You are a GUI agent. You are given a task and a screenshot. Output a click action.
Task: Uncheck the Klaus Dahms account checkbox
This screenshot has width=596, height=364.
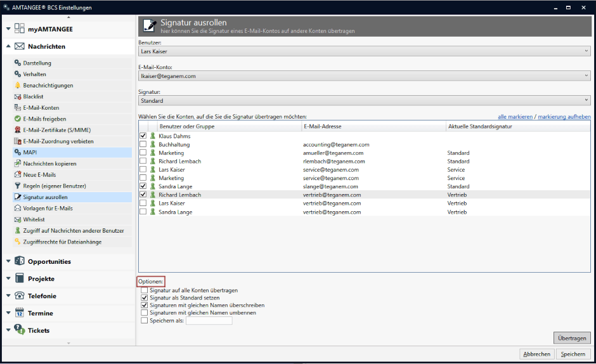(x=143, y=136)
